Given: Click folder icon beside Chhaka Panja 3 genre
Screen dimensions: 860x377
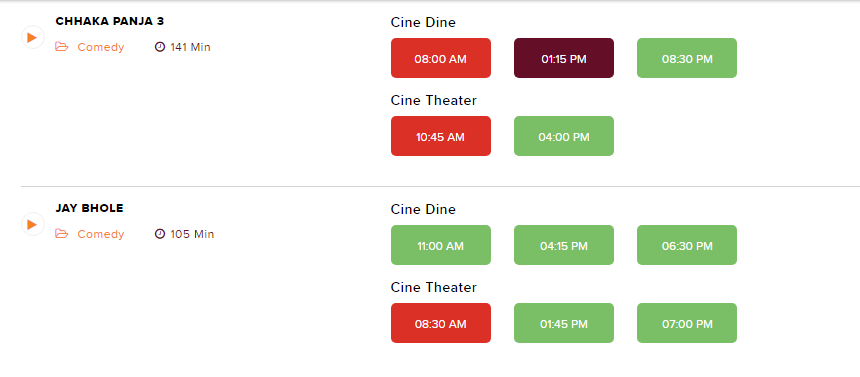Looking at the screenshot, I should tap(61, 47).
